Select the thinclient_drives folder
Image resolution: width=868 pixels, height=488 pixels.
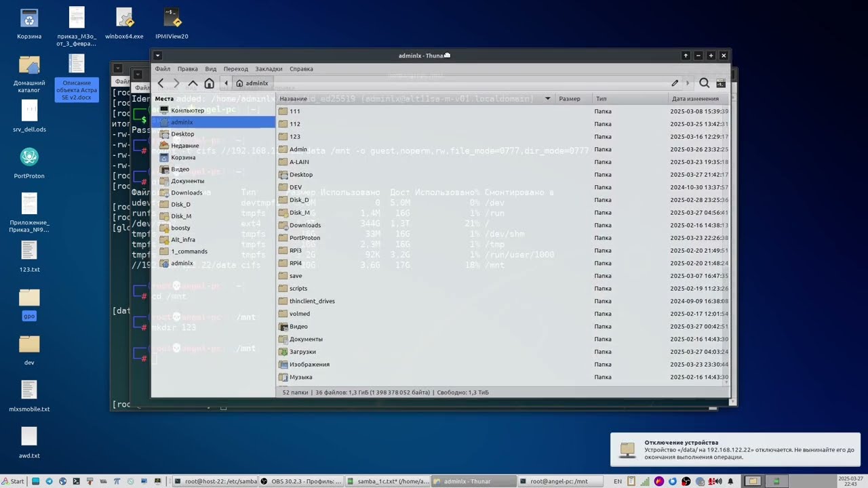tap(307, 301)
